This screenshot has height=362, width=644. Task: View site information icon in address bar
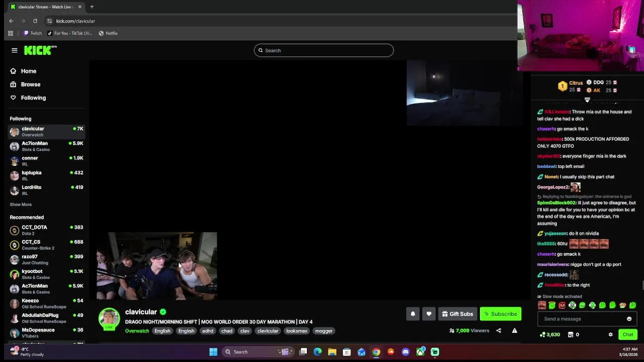(x=49, y=21)
